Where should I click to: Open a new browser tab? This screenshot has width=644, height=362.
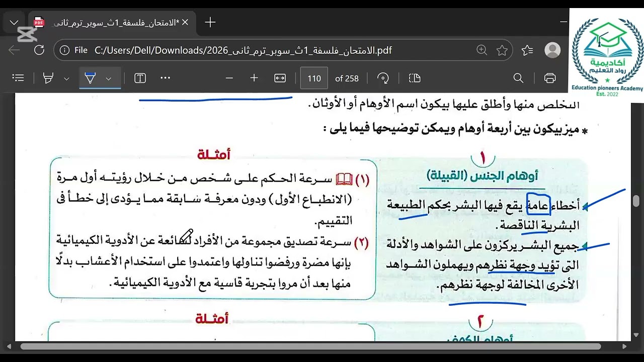210,22
